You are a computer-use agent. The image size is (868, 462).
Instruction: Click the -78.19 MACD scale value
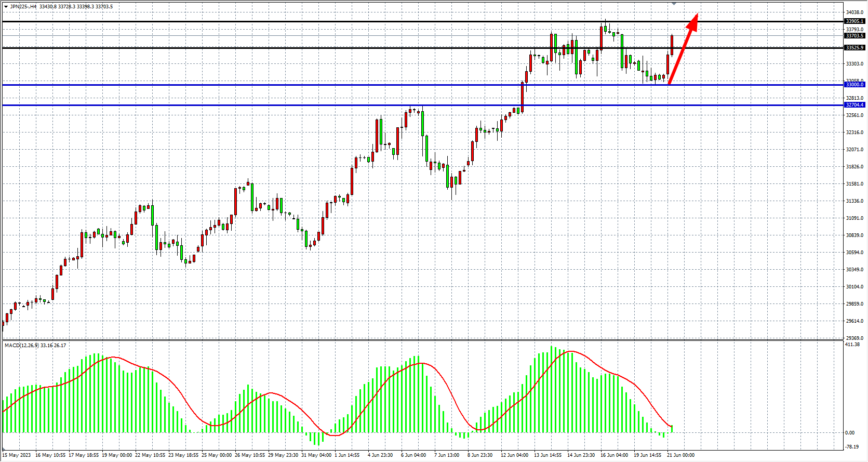[x=852, y=446]
